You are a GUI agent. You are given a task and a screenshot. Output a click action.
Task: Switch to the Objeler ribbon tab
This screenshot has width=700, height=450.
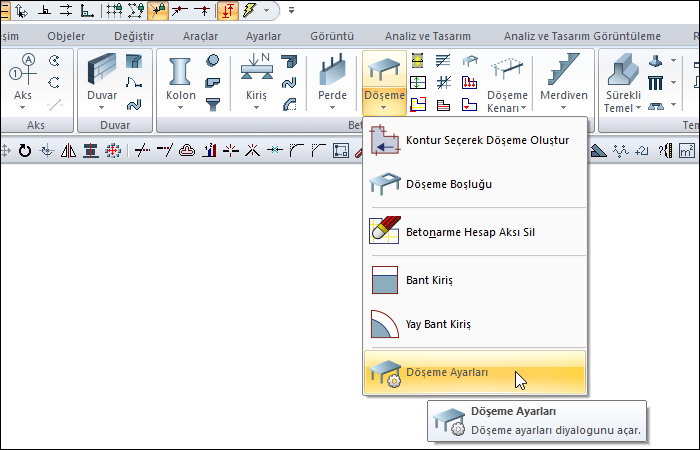point(66,36)
